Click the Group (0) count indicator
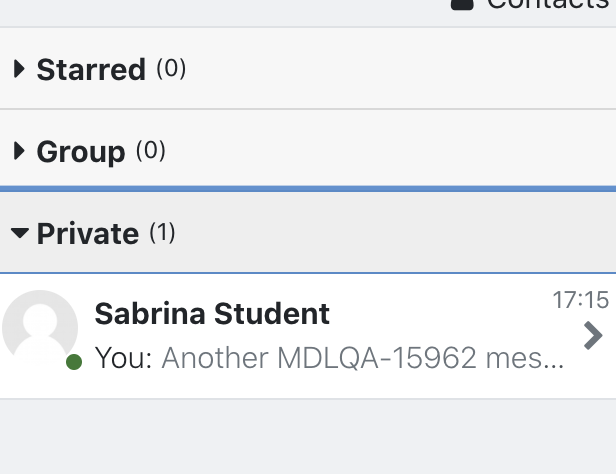The width and height of the screenshot is (616, 474). tap(151, 150)
